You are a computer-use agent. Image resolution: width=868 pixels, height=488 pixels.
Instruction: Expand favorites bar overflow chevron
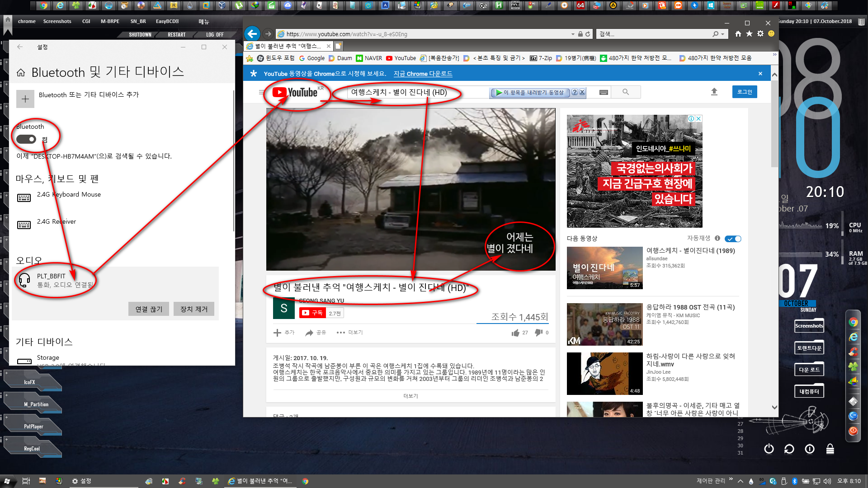pyautogui.click(x=774, y=55)
